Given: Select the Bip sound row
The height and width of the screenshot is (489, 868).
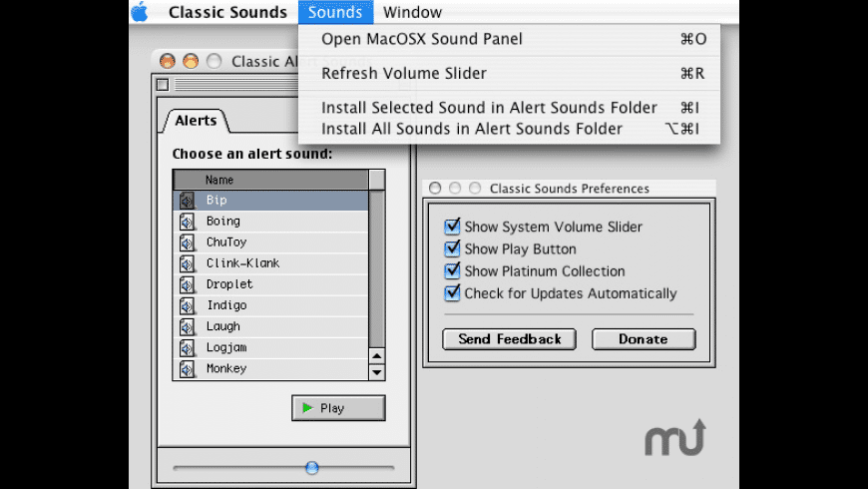Looking at the screenshot, I should (270, 201).
